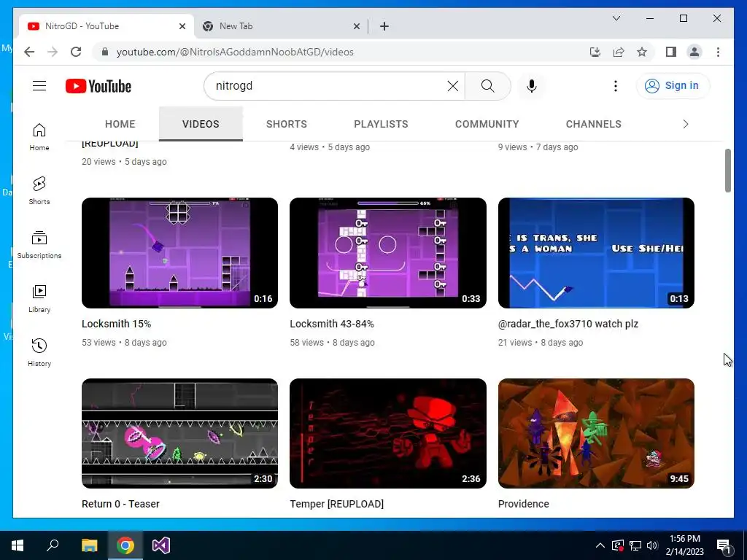Go to Home in the sidebar
The image size is (747, 560).
pos(39,137)
